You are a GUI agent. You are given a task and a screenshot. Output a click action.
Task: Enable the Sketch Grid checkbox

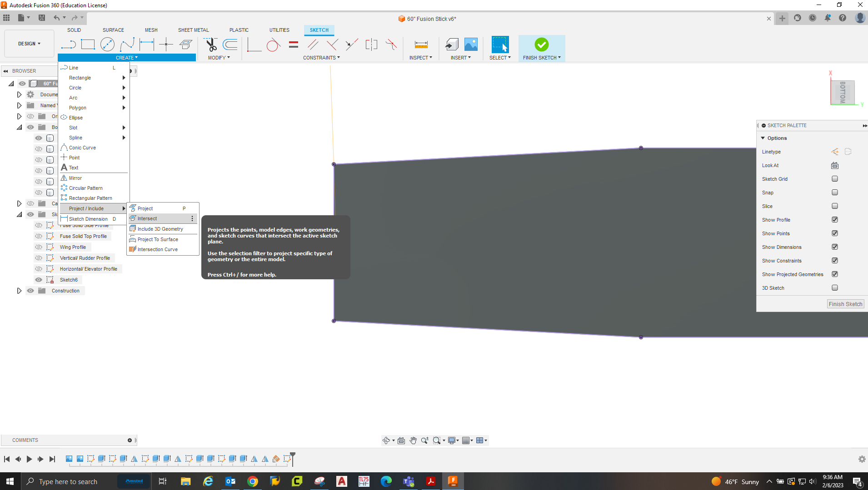pos(835,179)
